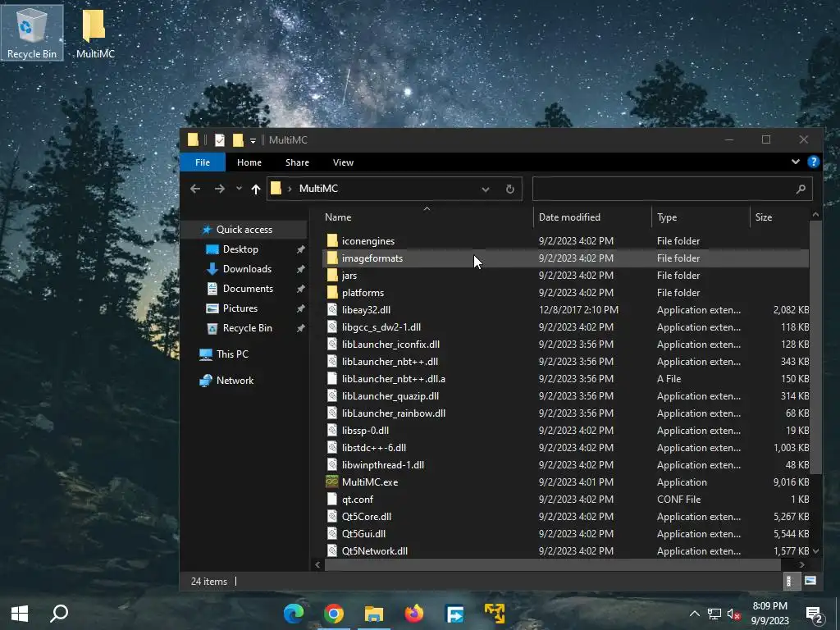The height and width of the screenshot is (630, 840).
Task: Go up one folder level
Action: point(256,189)
